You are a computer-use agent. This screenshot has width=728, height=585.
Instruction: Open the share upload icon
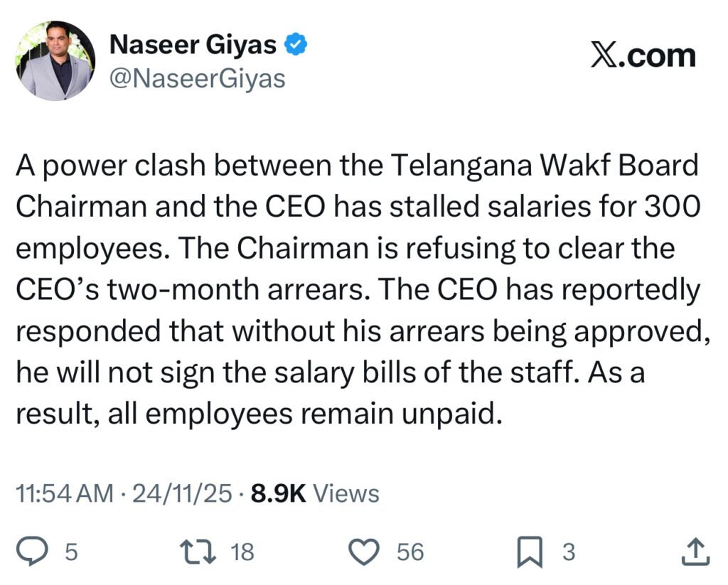pyautogui.click(x=694, y=552)
